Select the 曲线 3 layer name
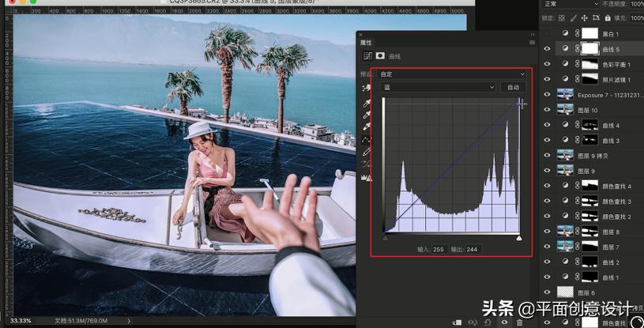Viewport: 644px width, 328px height. 611,141
